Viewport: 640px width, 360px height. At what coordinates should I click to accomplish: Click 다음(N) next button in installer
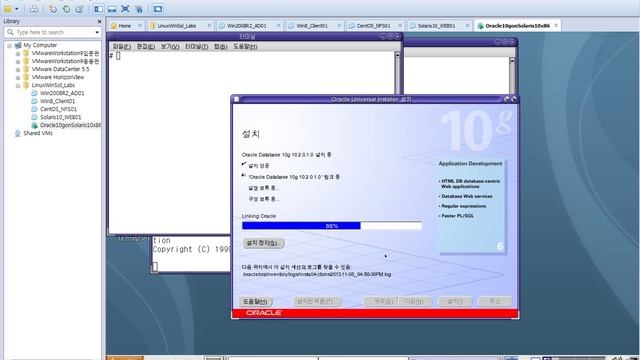coord(414,302)
